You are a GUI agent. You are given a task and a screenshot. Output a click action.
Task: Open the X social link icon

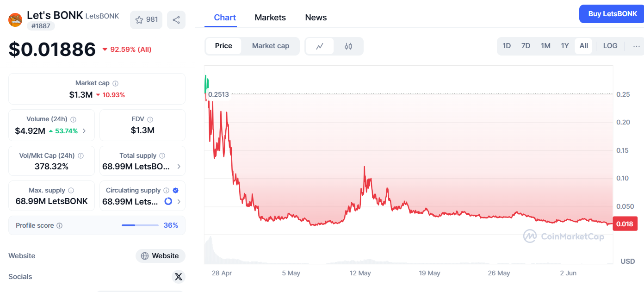179,277
